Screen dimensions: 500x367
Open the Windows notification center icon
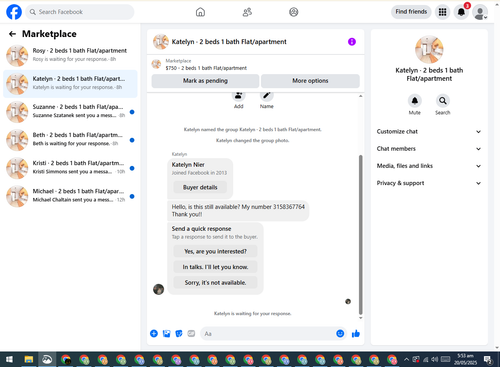(x=488, y=360)
